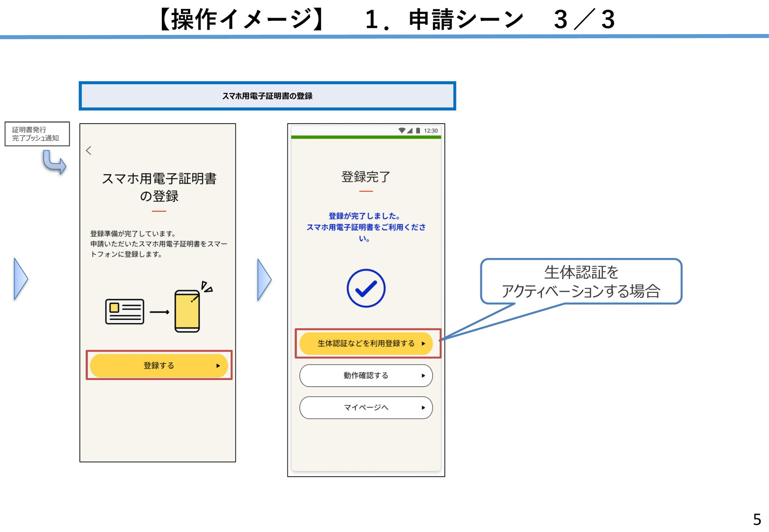Click the arrow on 動作確認する button
Screen dimensions: 769x532
tap(423, 376)
